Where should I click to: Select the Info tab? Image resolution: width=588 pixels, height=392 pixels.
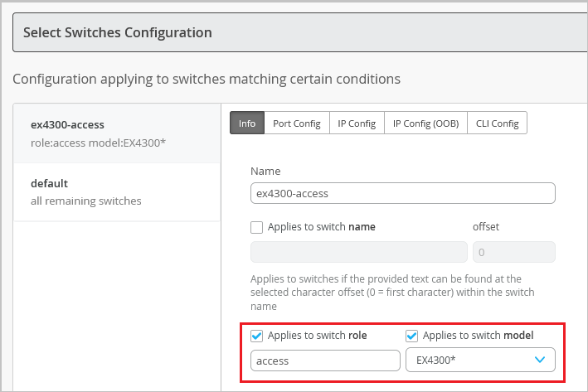[247, 123]
